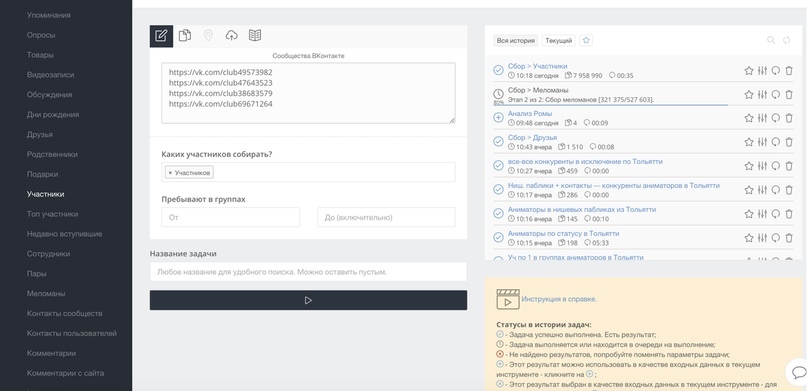Restart the 'Ниш. паблики + контакты' task

point(776,190)
